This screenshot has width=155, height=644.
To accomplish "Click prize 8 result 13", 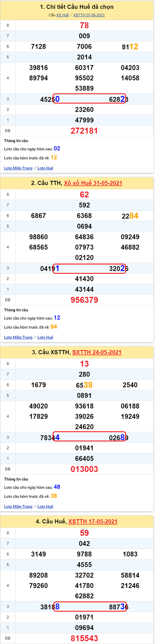I will pyautogui.click(x=84, y=364).
